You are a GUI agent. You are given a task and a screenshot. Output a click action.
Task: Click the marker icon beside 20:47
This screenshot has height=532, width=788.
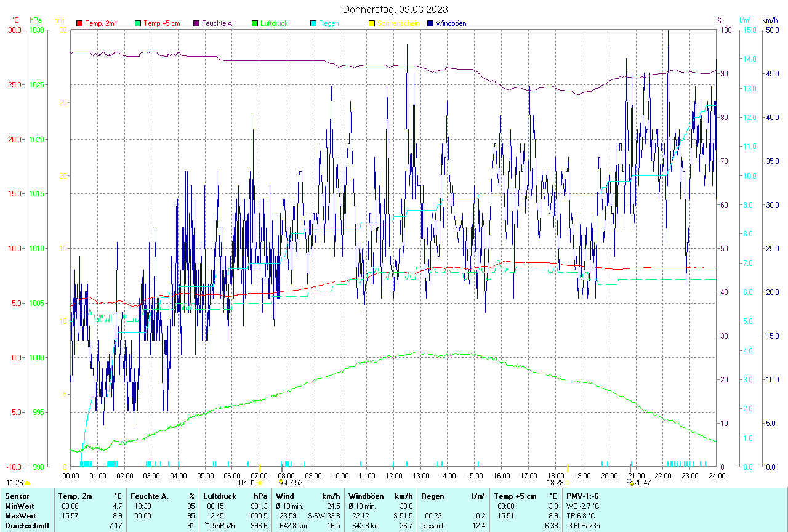click(x=631, y=482)
